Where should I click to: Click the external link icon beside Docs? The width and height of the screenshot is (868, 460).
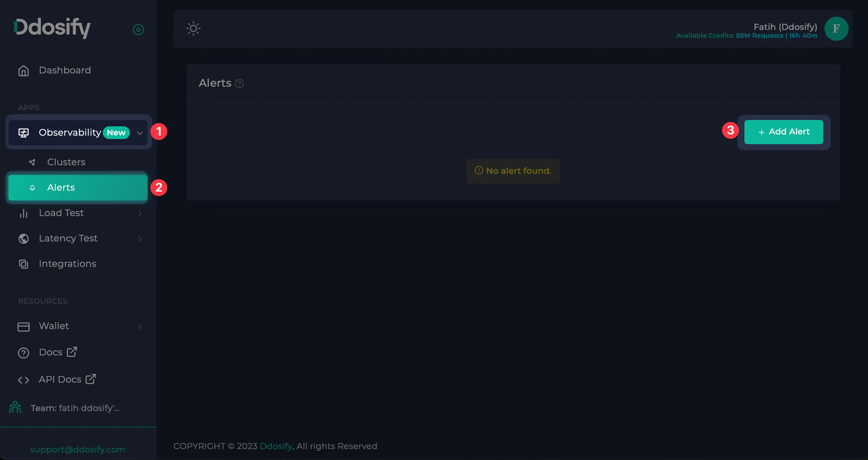pos(72,351)
